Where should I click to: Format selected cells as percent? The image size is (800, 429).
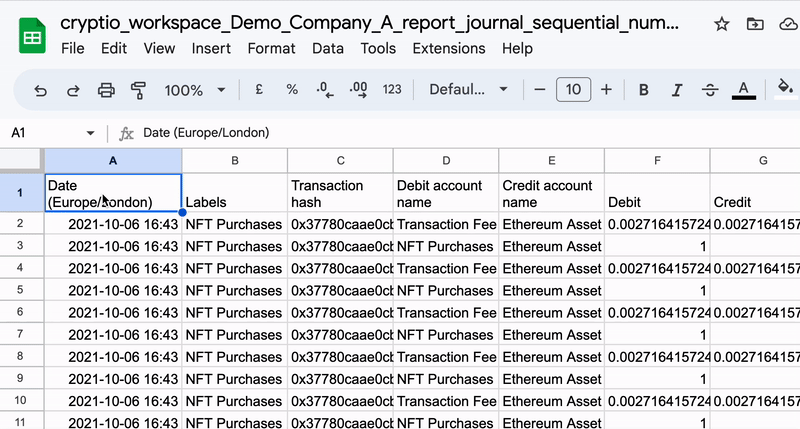pyautogui.click(x=292, y=90)
